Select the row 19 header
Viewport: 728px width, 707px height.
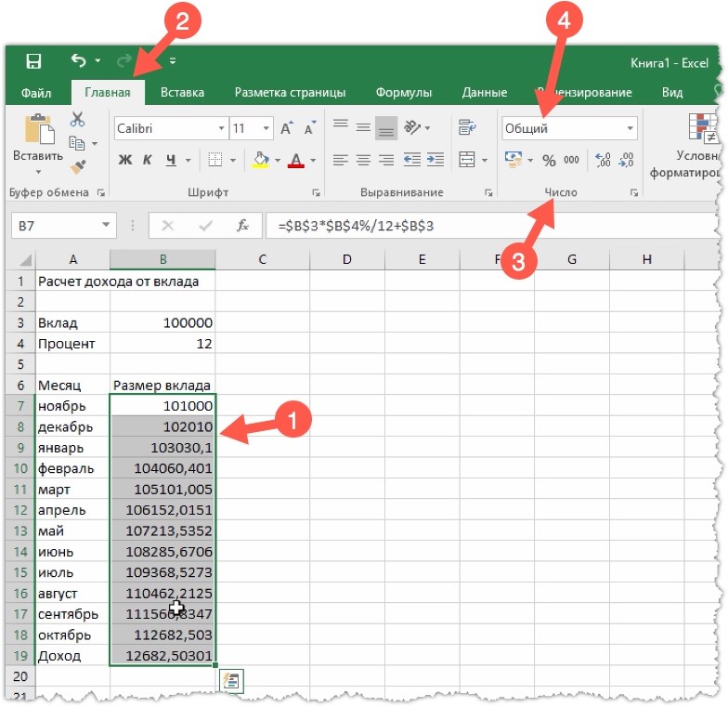click(20, 656)
